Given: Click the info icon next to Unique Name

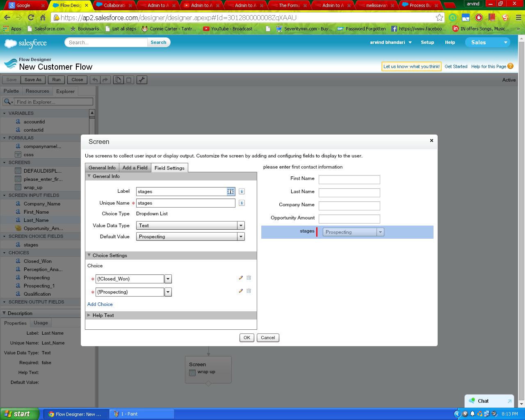Looking at the screenshot, I should pos(242,203).
